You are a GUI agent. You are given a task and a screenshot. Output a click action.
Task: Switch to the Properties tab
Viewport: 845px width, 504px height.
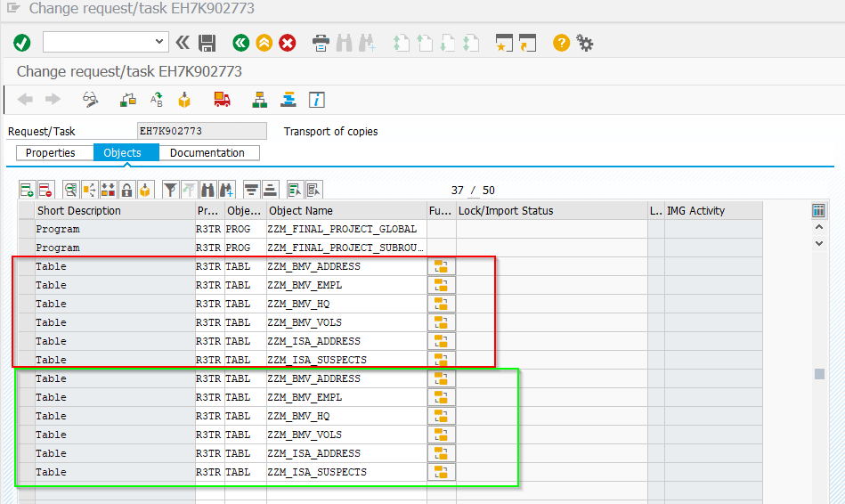point(51,152)
